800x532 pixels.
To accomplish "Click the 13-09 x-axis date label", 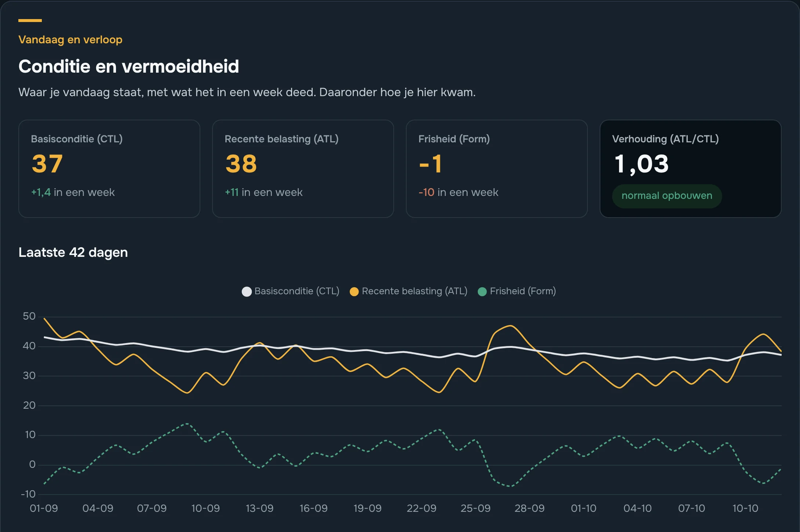I will (259, 509).
